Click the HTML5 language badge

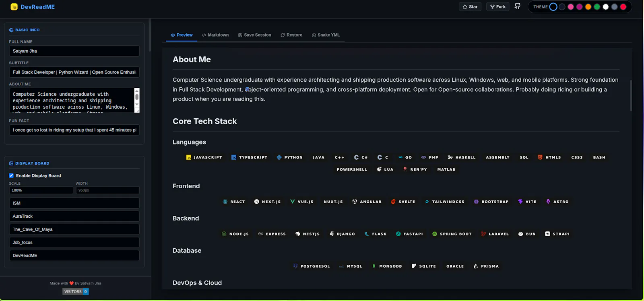(549, 157)
